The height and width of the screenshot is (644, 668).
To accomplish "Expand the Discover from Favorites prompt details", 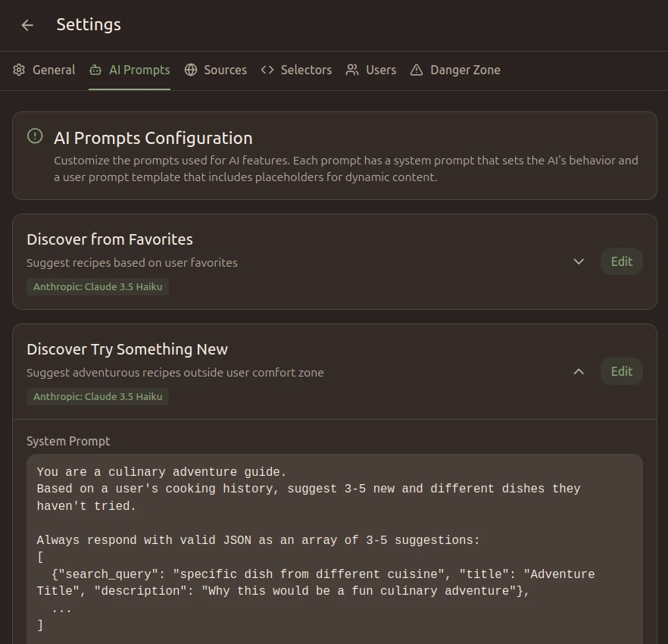I will [579, 261].
